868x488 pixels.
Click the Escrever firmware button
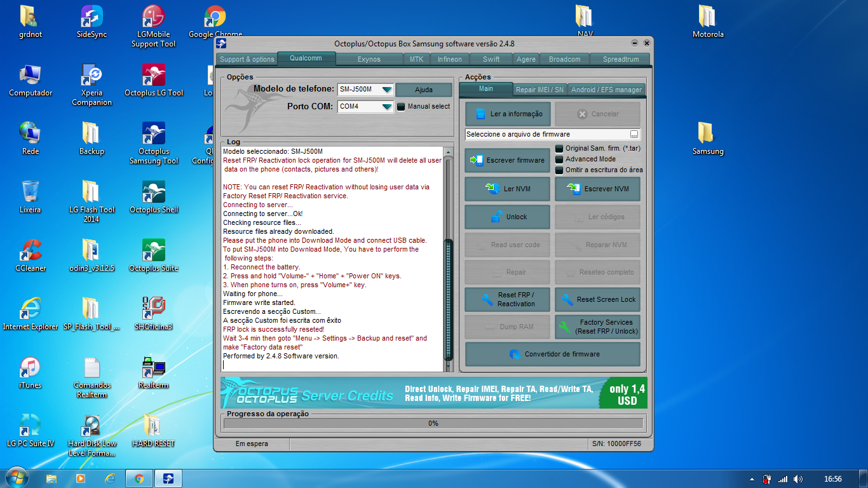pos(508,161)
